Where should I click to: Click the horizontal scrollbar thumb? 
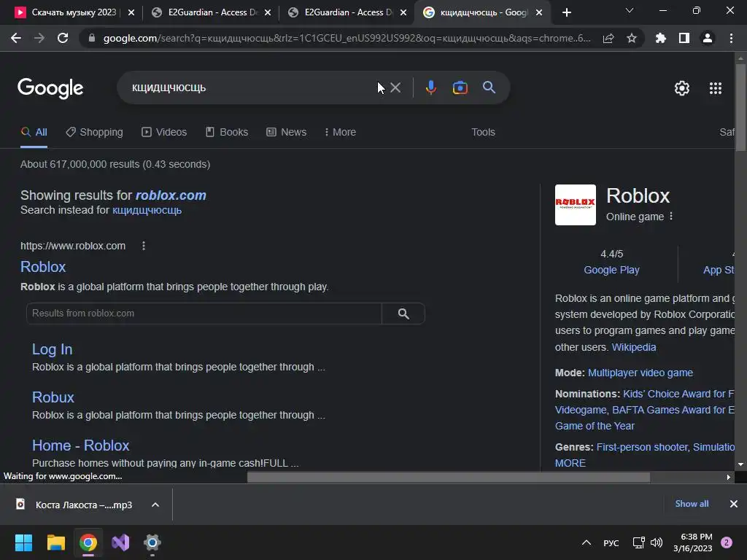449,477
